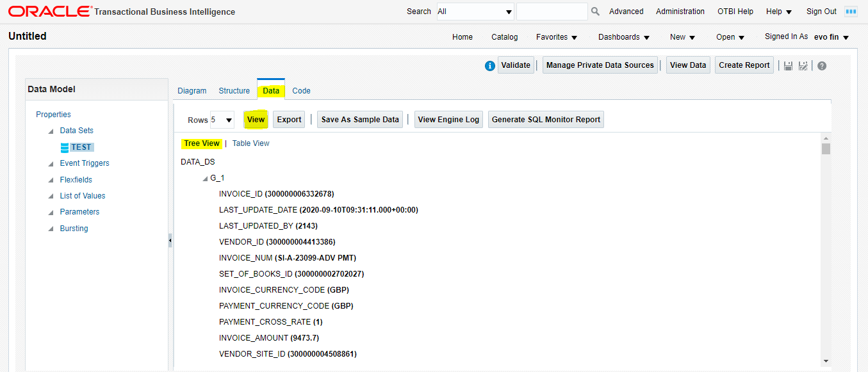Open the New menu

681,36
